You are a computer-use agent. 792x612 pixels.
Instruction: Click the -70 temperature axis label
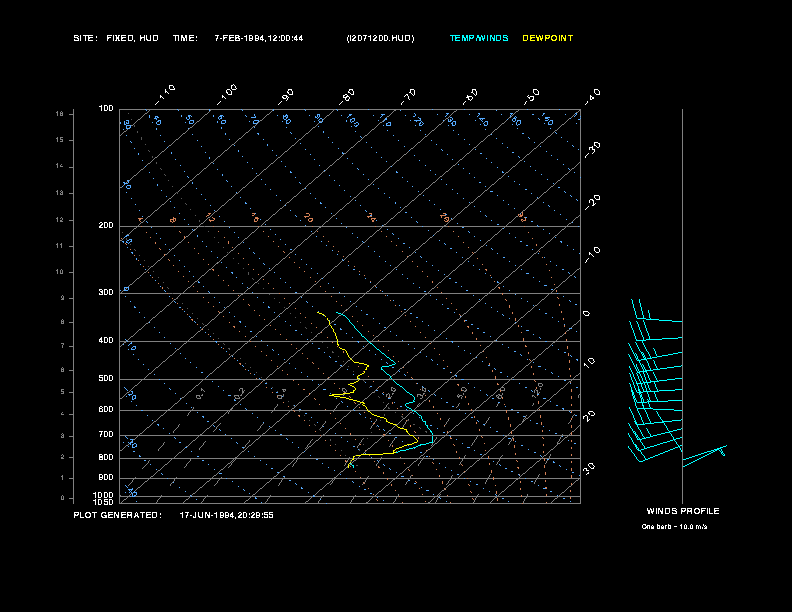408,97
